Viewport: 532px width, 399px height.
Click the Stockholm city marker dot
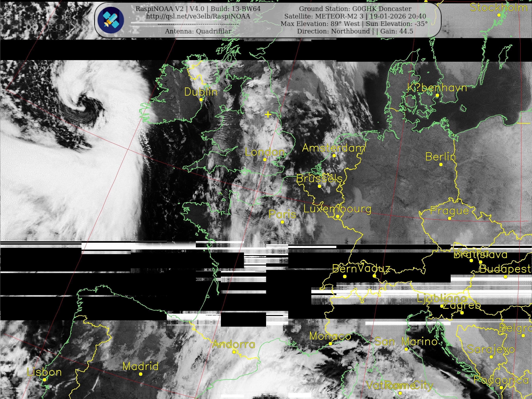click(x=499, y=15)
